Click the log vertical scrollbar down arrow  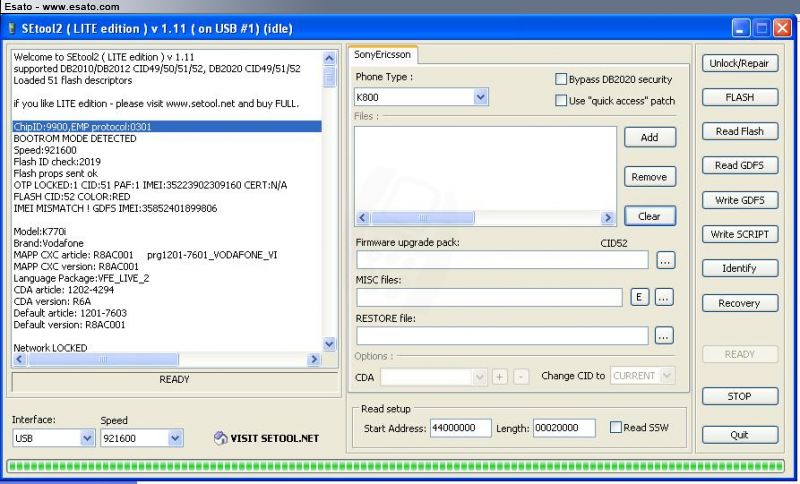329,344
